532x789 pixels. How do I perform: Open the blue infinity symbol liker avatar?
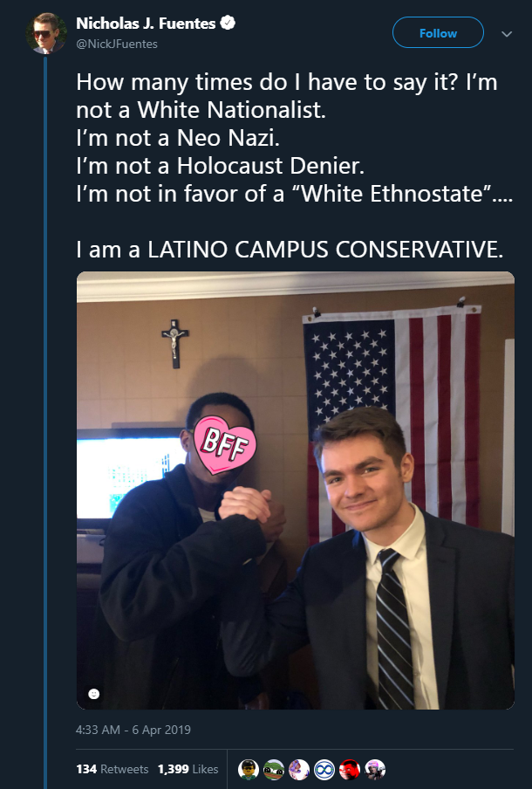[324, 770]
